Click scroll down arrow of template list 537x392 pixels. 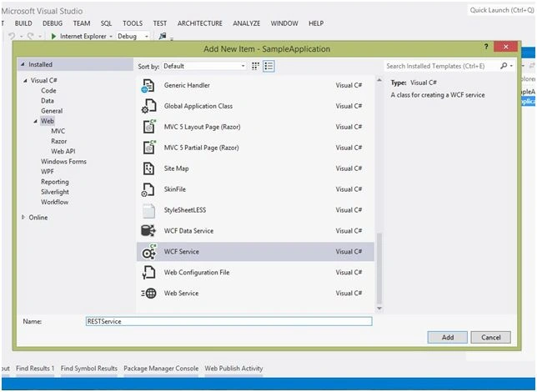pos(379,308)
